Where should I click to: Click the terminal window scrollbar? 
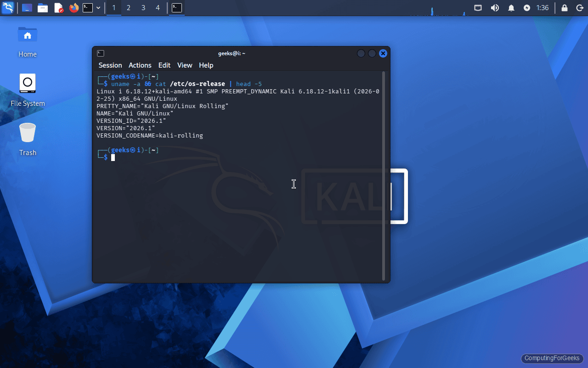[x=384, y=175]
